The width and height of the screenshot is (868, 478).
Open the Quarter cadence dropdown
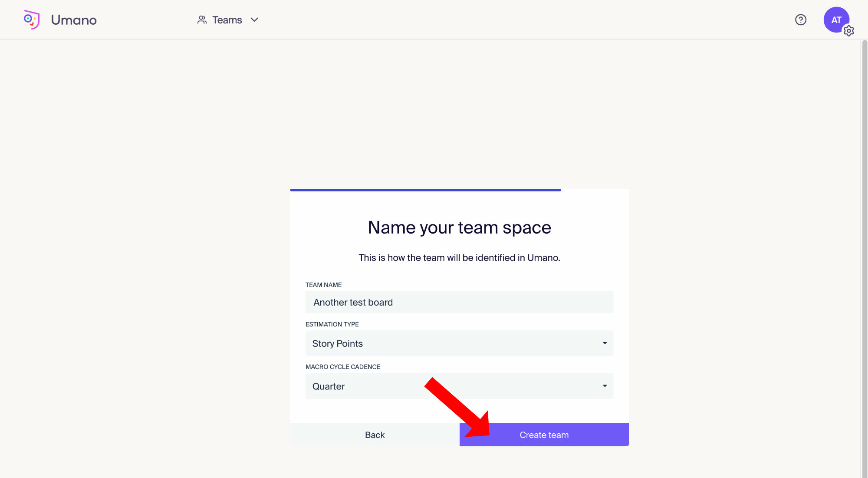(369, 386)
